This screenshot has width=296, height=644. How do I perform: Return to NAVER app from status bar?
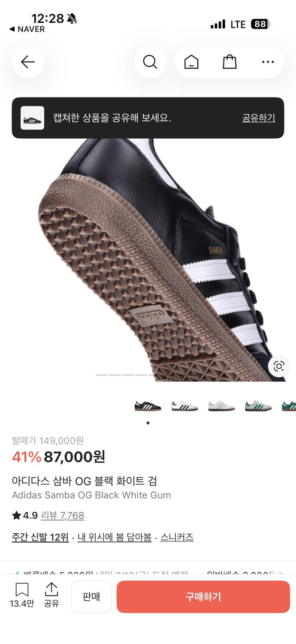27,29
